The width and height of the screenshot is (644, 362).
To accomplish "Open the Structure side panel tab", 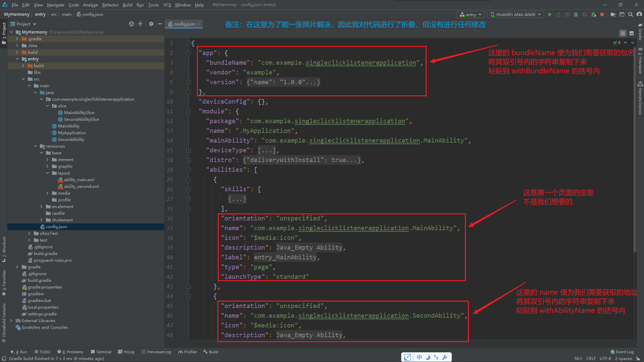I will click(x=4, y=249).
